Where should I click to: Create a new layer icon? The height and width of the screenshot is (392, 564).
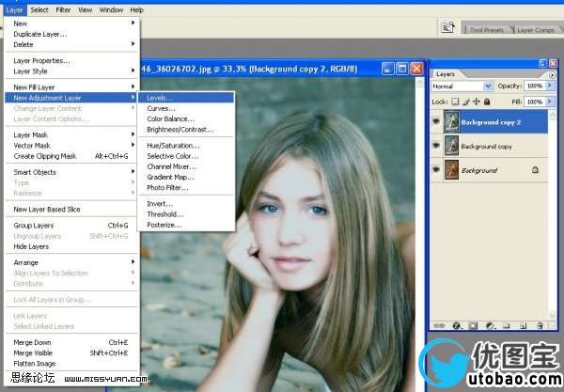[523, 325]
